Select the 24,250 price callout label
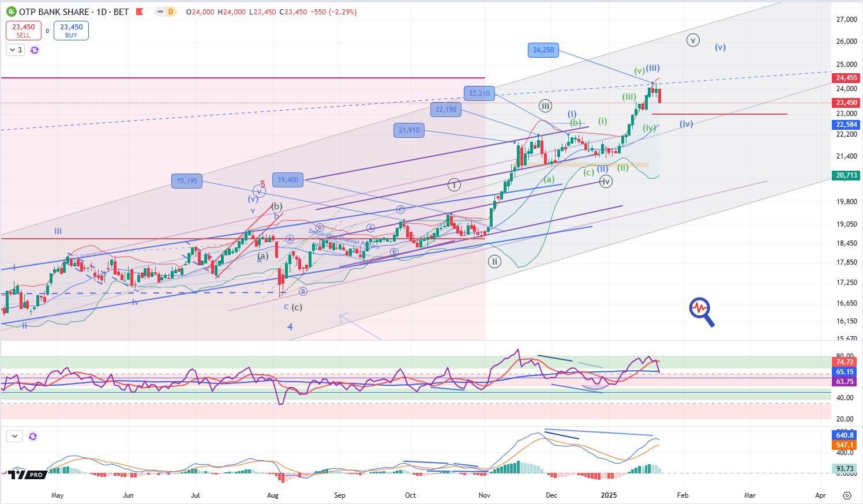The width and height of the screenshot is (863, 504). [543, 50]
